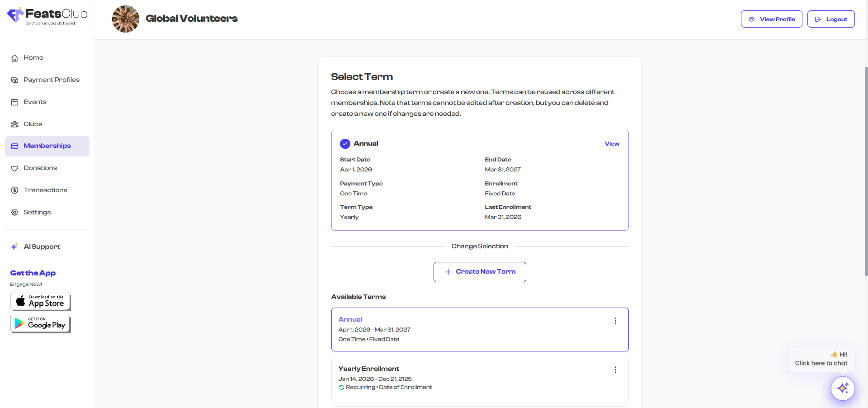Image resolution: width=868 pixels, height=408 pixels.
Task: Click the Settings gear icon
Action: point(14,213)
